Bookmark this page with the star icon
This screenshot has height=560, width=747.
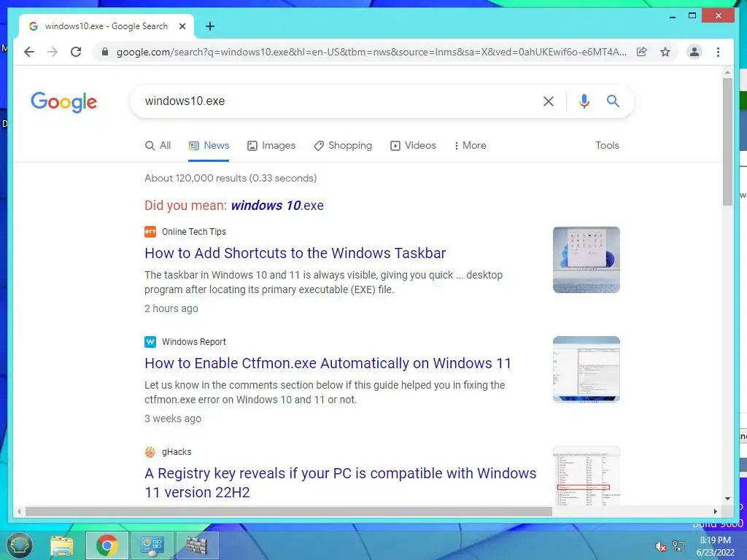click(665, 52)
